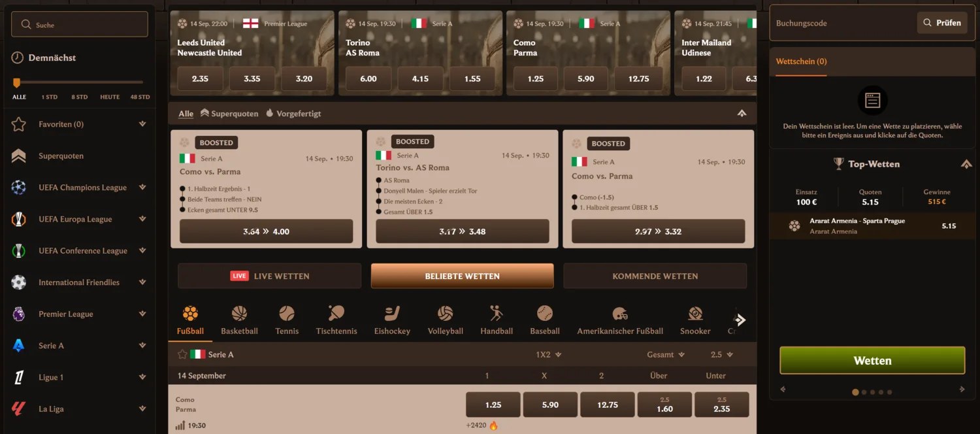Switch to the Alle filter tab
The image size is (980, 434).
pyautogui.click(x=186, y=114)
